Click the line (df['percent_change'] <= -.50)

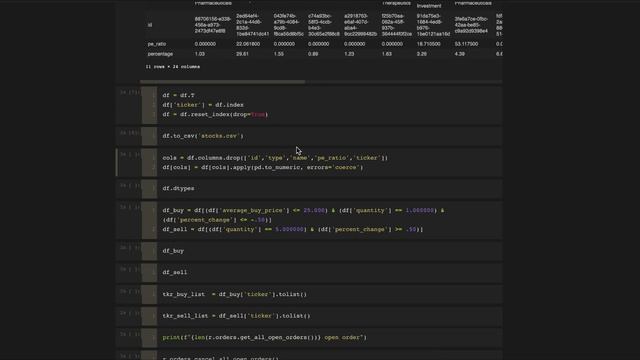pos(217,220)
